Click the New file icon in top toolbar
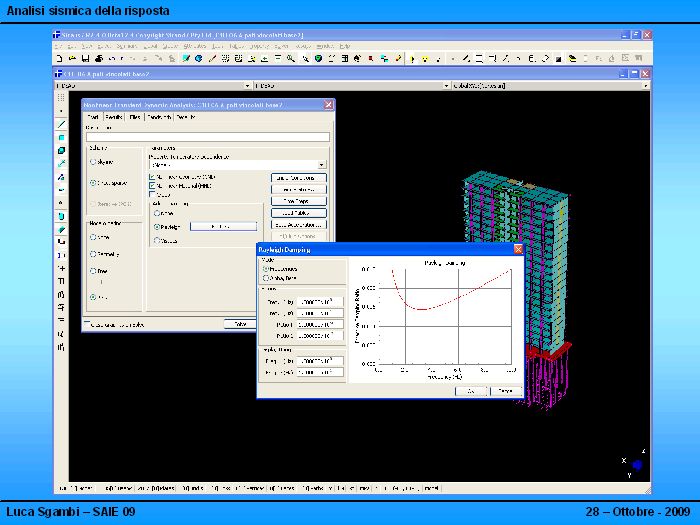700x525 pixels. click(59, 59)
